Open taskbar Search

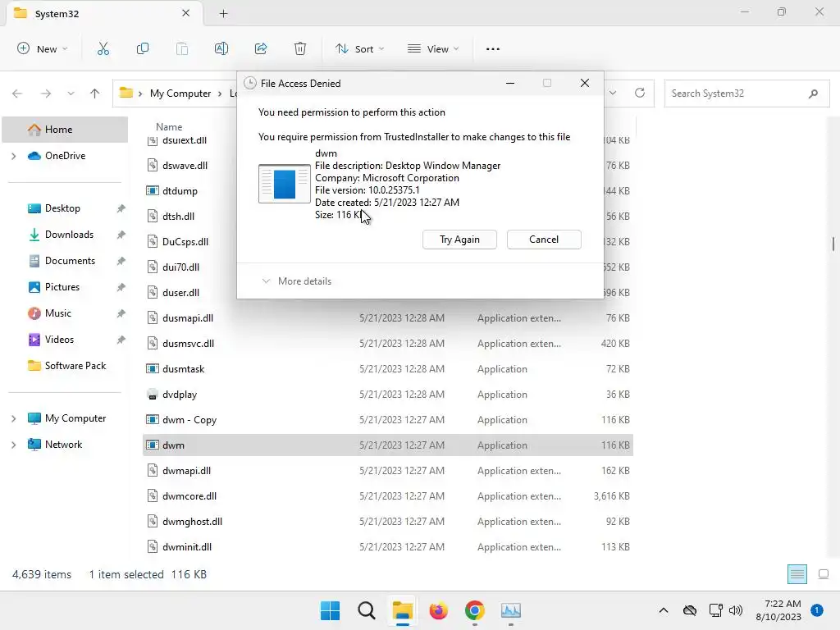(x=367, y=610)
